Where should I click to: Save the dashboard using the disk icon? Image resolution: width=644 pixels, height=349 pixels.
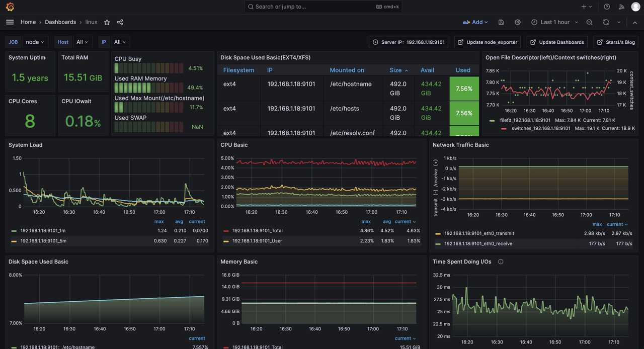pos(501,22)
